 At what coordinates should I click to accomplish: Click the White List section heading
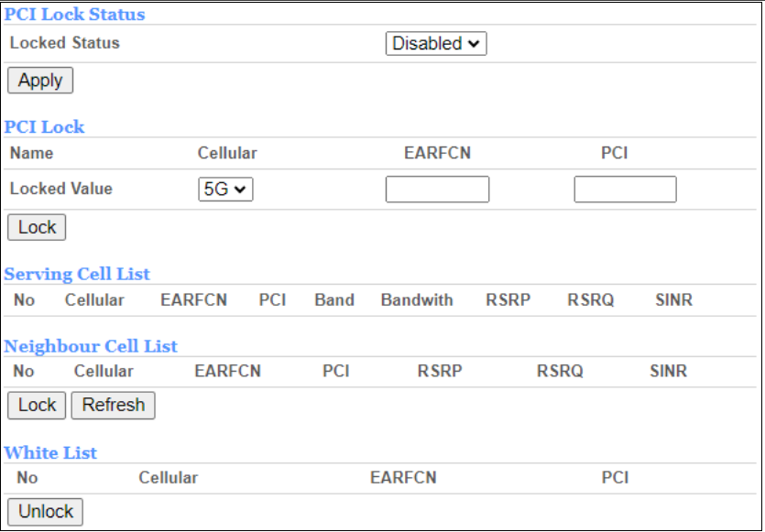50,452
